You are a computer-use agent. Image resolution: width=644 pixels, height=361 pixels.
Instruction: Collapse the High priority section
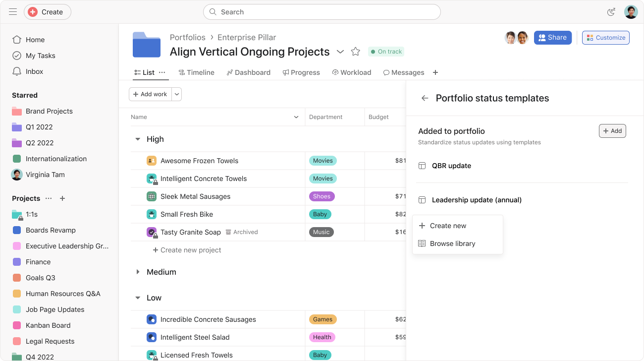138,139
